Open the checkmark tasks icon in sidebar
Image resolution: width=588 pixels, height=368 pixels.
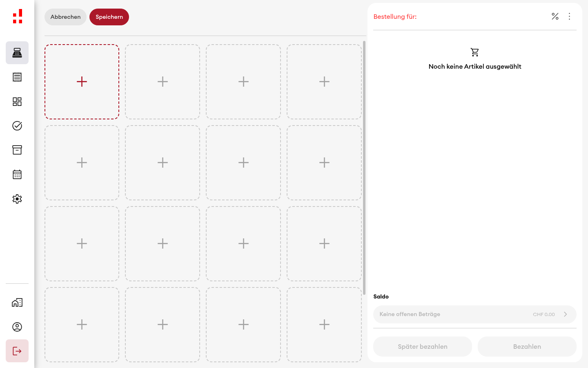click(17, 126)
